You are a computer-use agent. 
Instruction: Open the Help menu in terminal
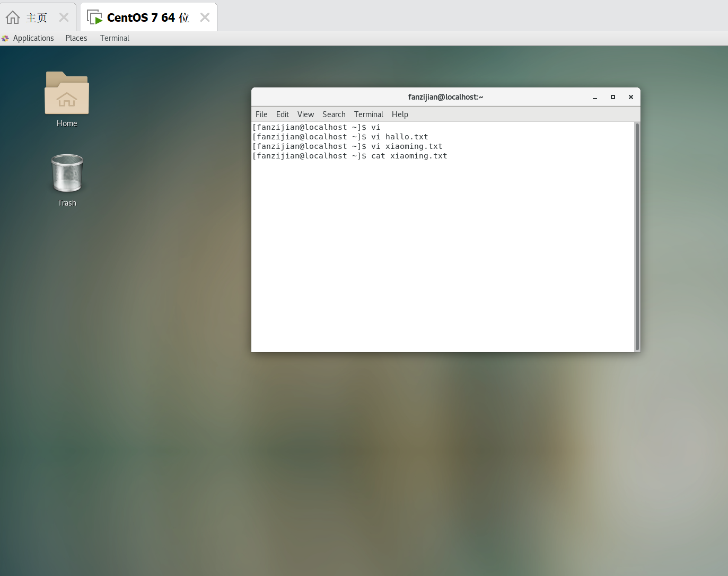click(x=400, y=114)
